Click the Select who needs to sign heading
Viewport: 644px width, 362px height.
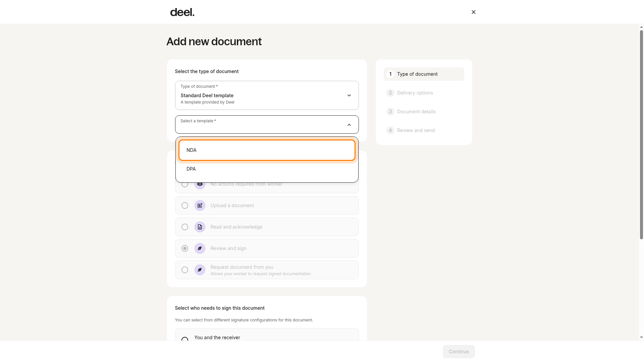[x=220, y=308]
